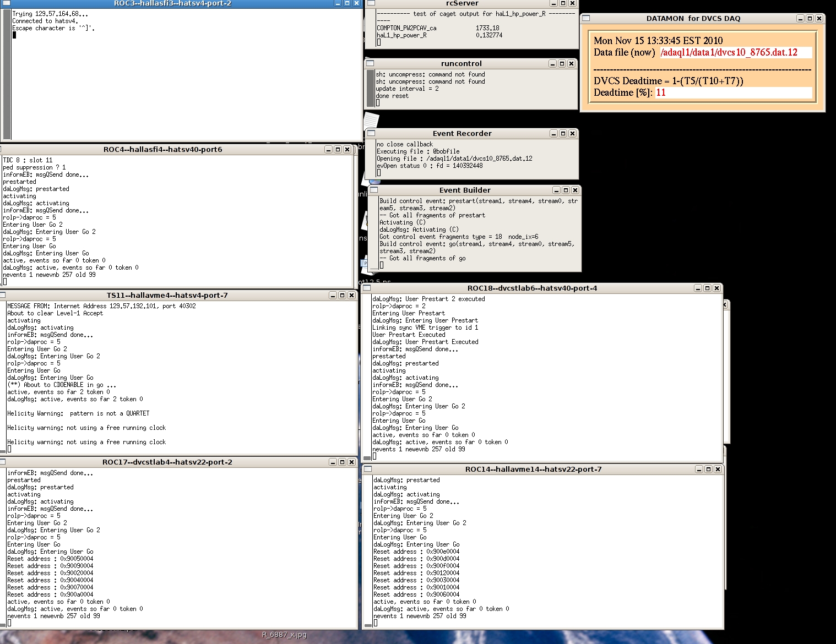The image size is (836, 644).
Task: Open window menu icon of Event Builder
Action: 374,190
